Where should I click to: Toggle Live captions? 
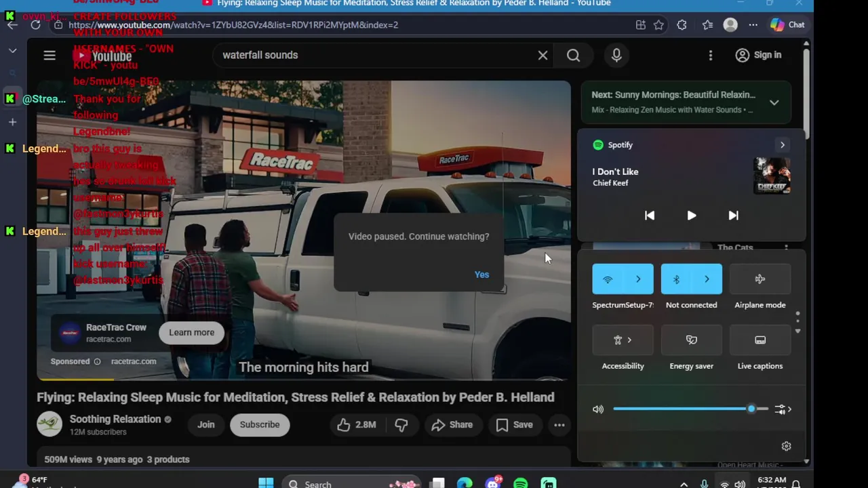(x=760, y=340)
